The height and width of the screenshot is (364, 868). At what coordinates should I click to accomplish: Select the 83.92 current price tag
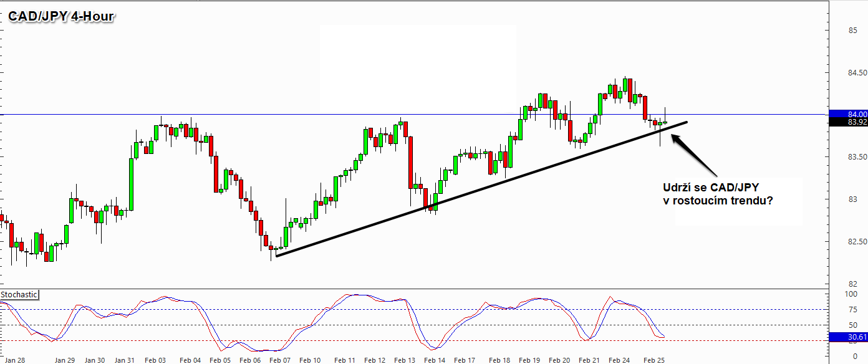point(849,122)
